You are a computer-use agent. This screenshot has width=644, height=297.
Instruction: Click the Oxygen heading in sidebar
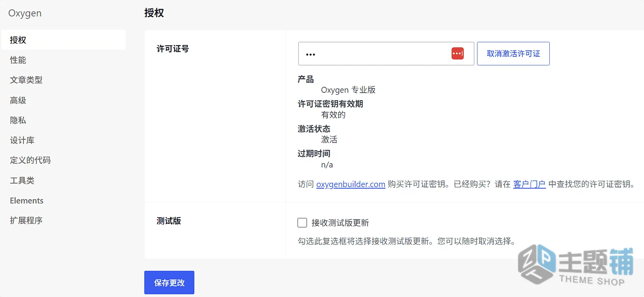[25, 13]
